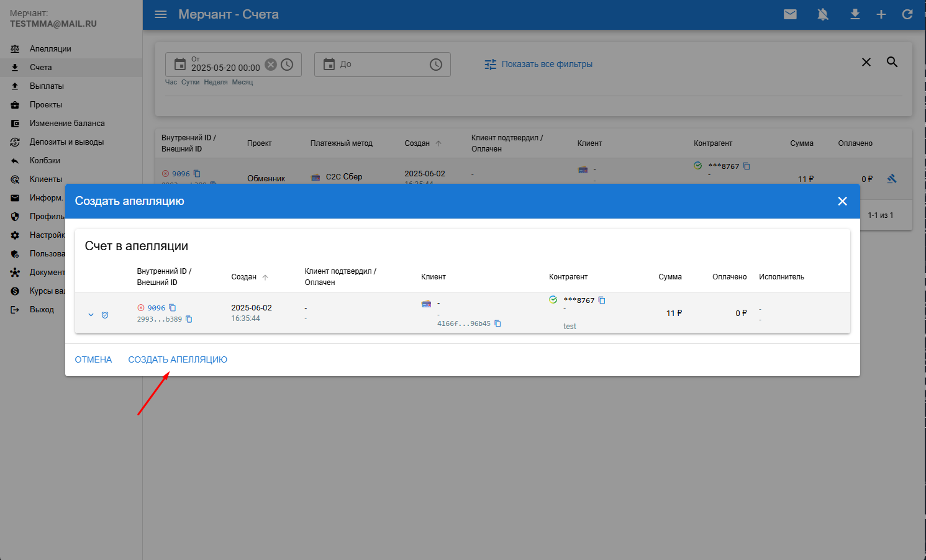
Task: Open the mail envelope icon in header
Action: (790, 14)
